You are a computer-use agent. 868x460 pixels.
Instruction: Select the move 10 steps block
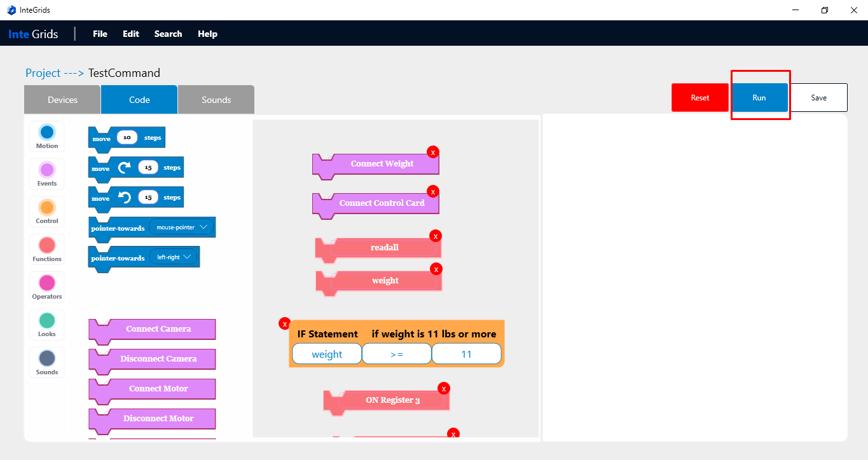click(127, 139)
